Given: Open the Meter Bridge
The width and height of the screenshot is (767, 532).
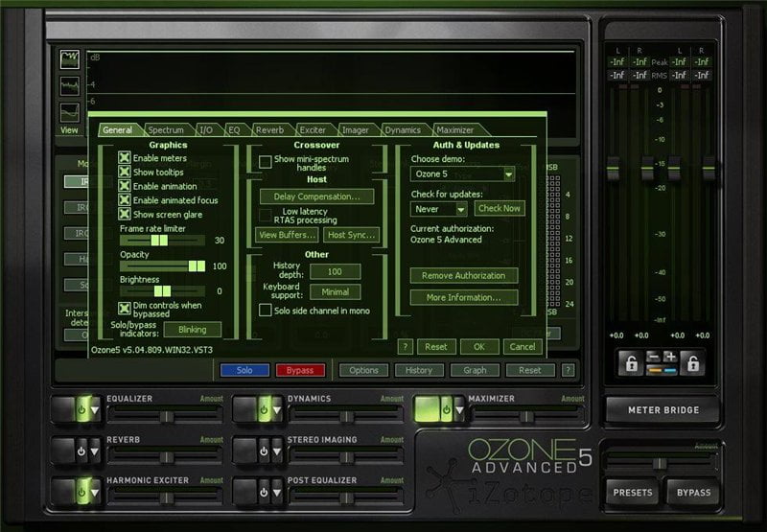Looking at the screenshot, I should tap(662, 409).
